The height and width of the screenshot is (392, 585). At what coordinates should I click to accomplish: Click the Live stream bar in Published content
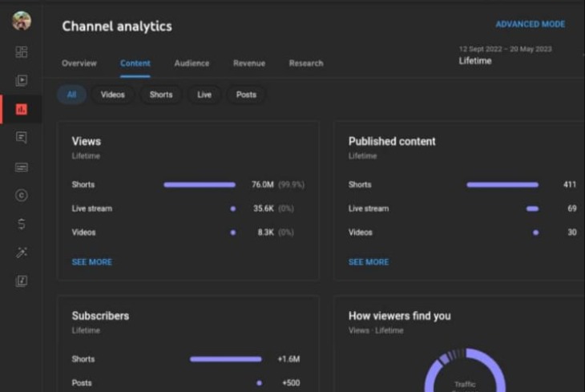point(532,208)
